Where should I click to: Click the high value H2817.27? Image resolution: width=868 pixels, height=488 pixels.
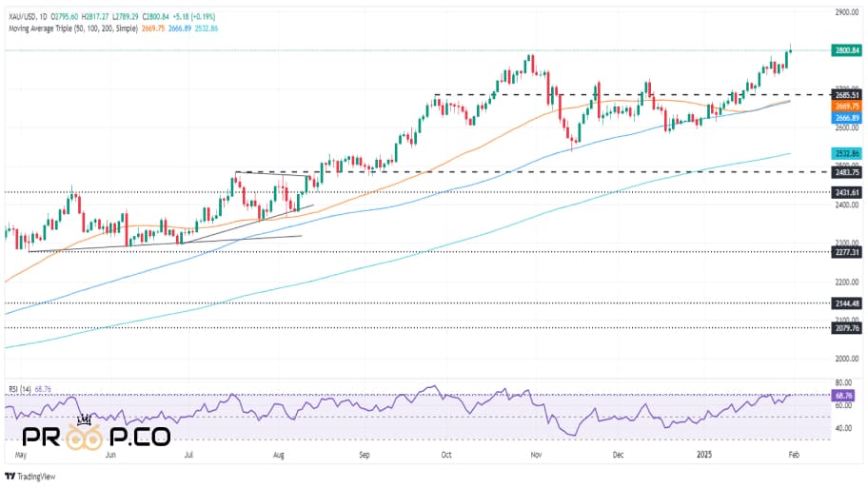point(95,17)
